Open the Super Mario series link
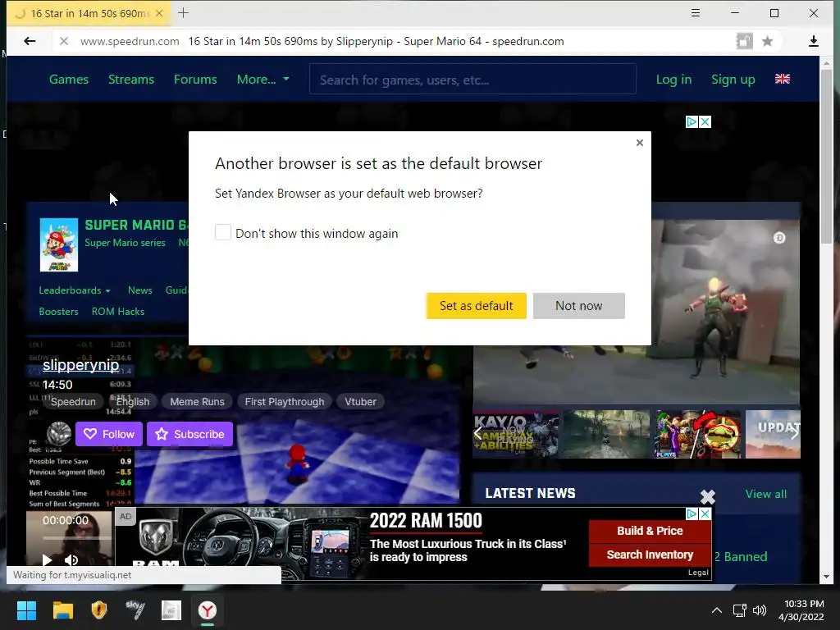 tap(125, 243)
